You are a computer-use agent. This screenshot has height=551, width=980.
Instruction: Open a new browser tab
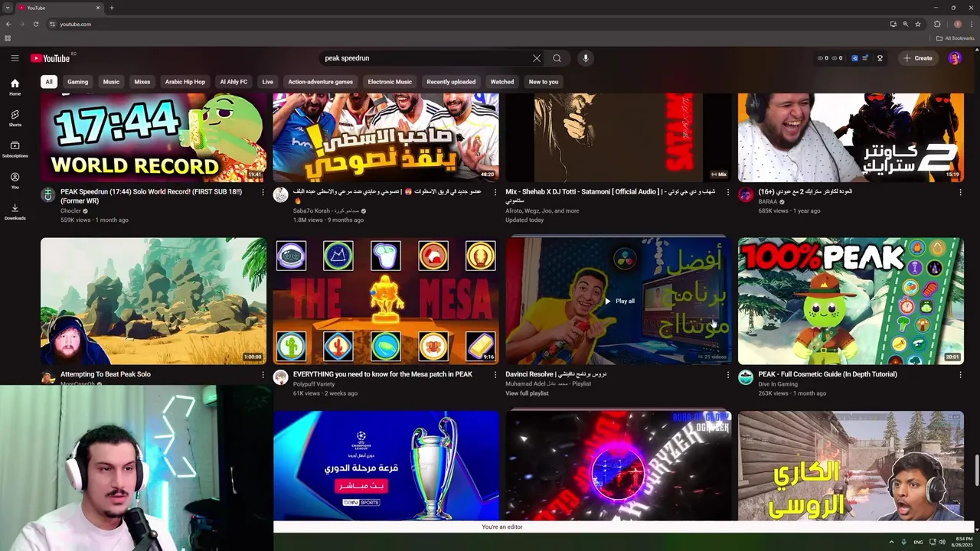112,8
